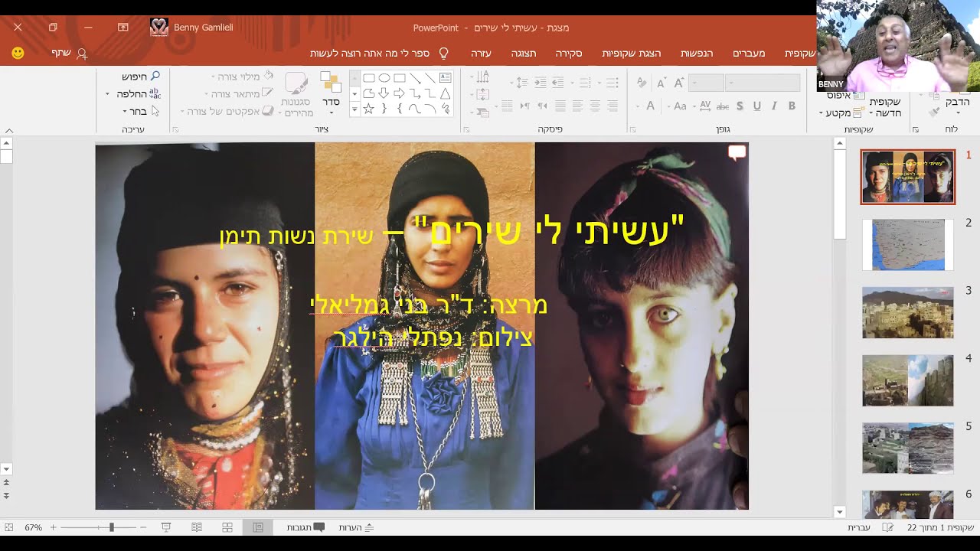The height and width of the screenshot is (551, 980).
Task: Click the Format Painter brush icon
Action: click(934, 112)
